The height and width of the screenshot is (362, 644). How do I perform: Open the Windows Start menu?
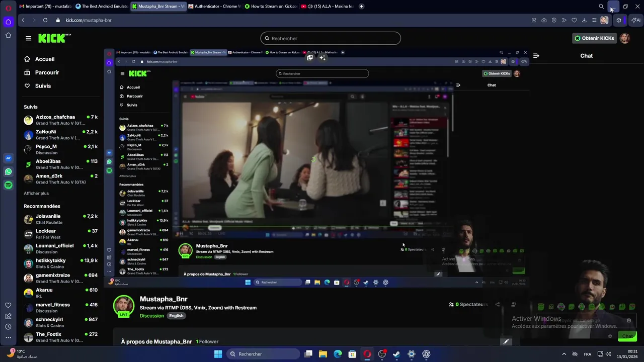(x=218, y=354)
